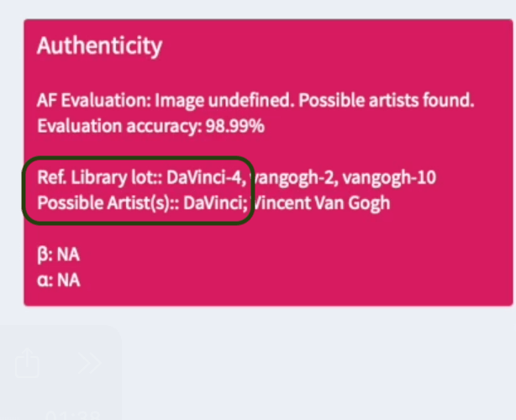Click the Vincent Van Gogh artist name
The height and width of the screenshot is (420, 516).
323,202
